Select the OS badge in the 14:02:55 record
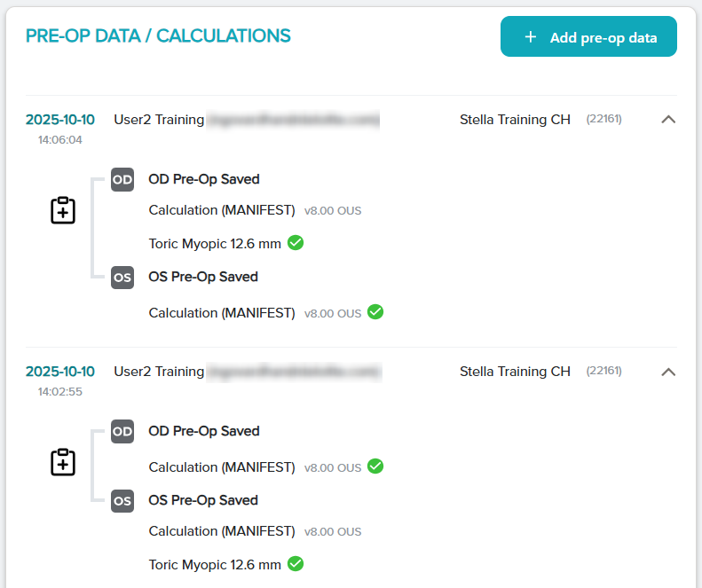The width and height of the screenshot is (702, 588). coord(122,500)
